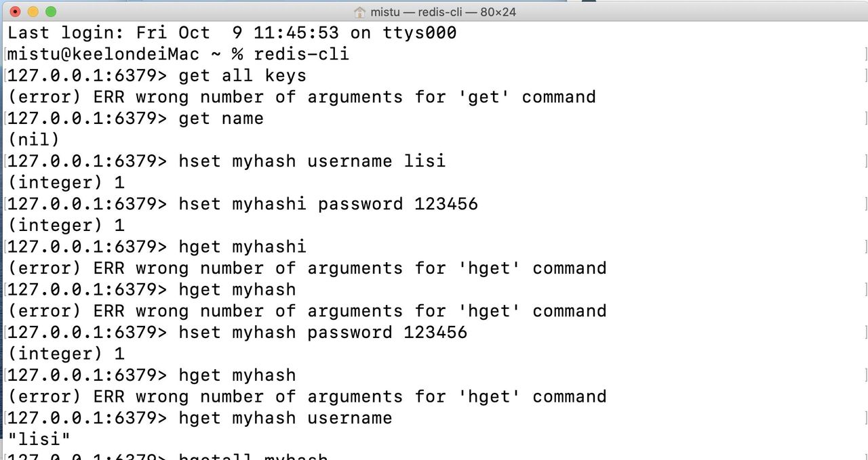Click the error message under "hget myhashi"
This screenshot has width=868, height=460.
(307, 268)
